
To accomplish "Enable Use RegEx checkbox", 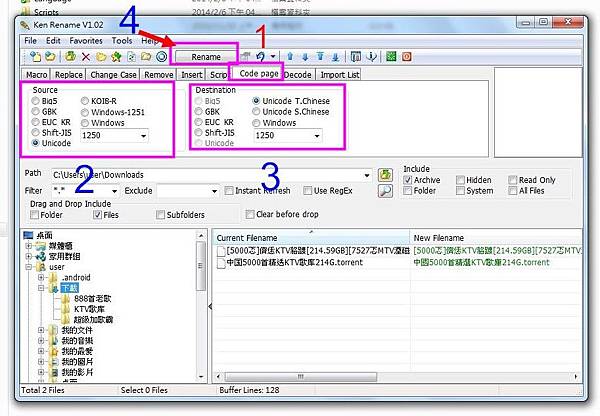I will (x=307, y=191).
